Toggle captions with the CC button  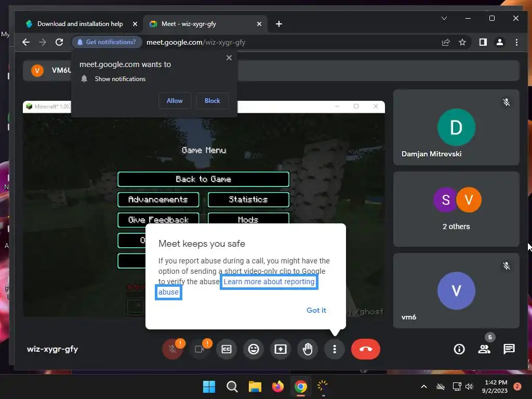click(x=227, y=349)
